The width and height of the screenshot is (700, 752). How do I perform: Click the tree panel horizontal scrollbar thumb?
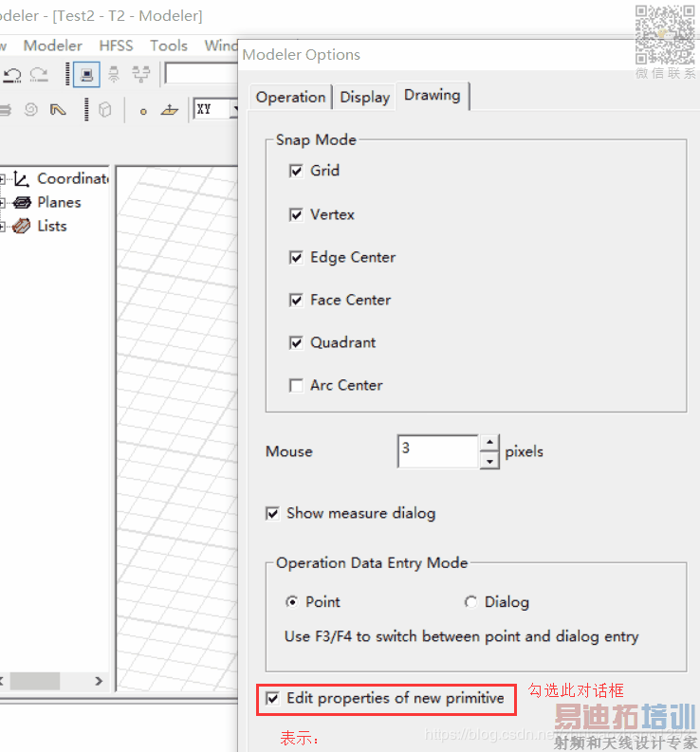[x=35, y=681]
